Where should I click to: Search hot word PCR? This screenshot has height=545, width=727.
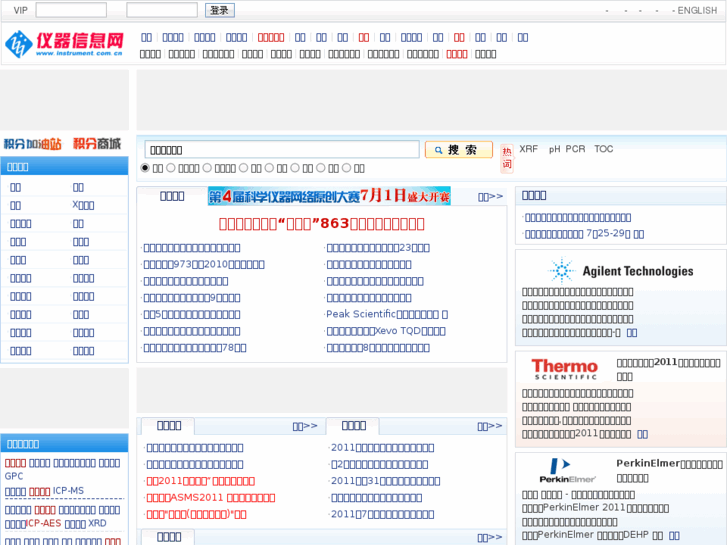coord(575,149)
